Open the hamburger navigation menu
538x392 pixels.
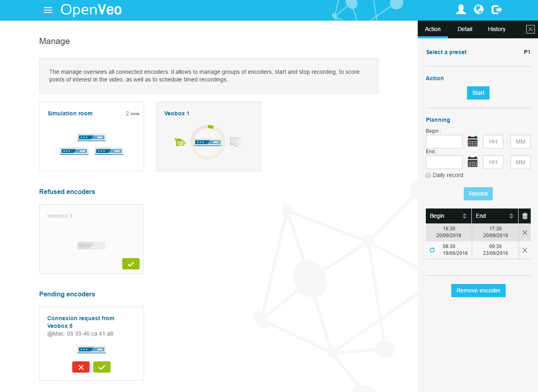[48, 10]
